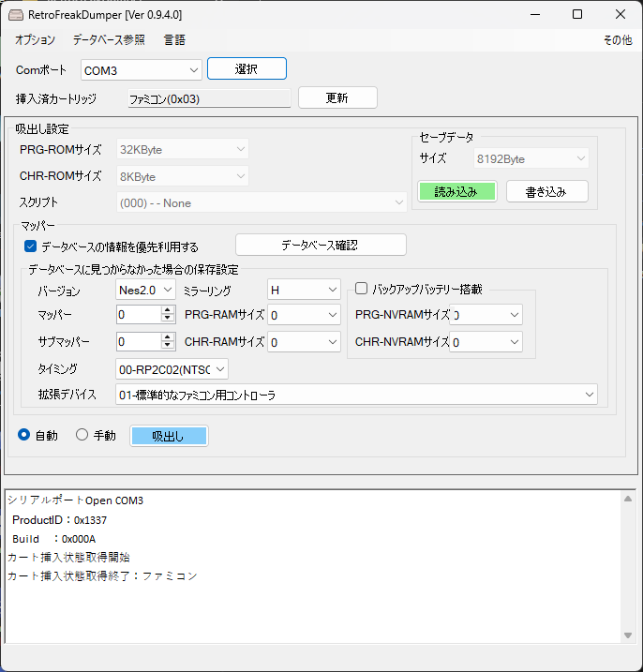Screen dimensions: 643x672
Task: Maximize the RetroFreakDumper window
Action: [x=577, y=15]
